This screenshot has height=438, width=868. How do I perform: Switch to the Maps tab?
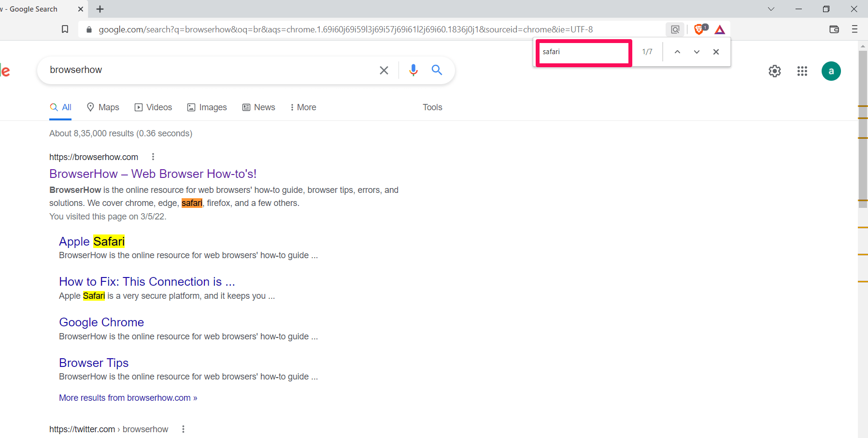[103, 107]
